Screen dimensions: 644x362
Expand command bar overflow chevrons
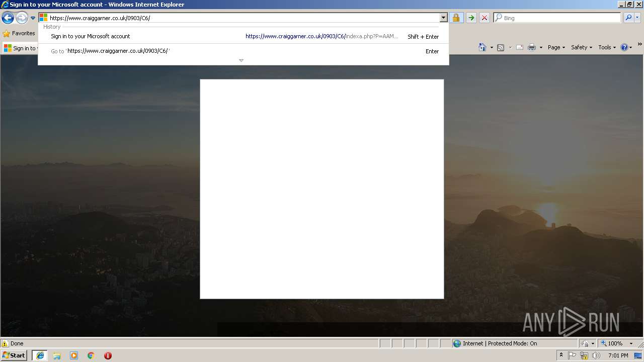(x=640, y=44)
